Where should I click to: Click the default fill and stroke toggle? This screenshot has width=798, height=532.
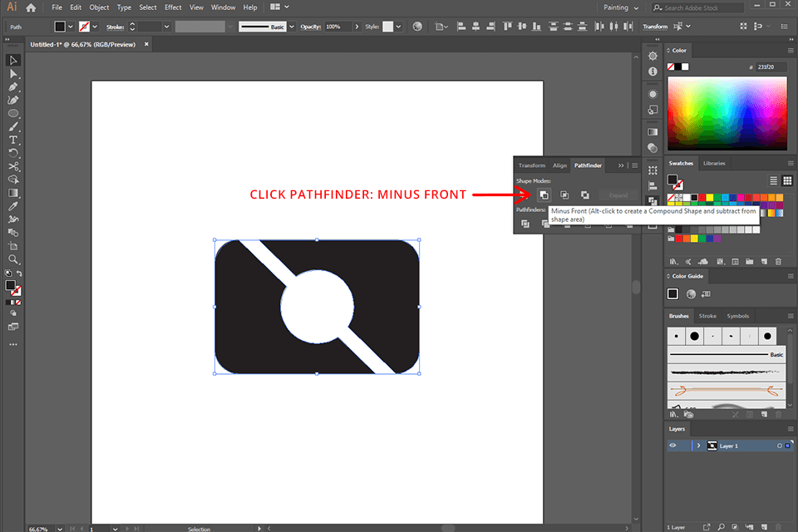pos(7,272)
